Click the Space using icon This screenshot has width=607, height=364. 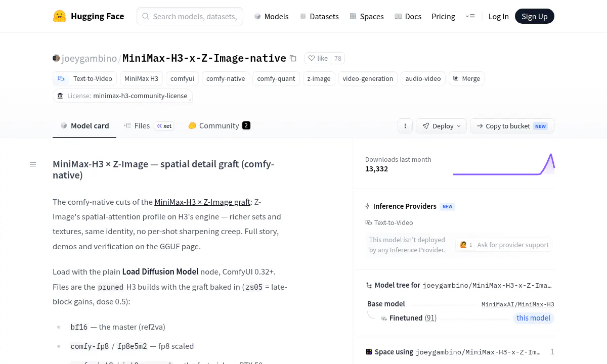pyautogui.click(x=369, y=352)
